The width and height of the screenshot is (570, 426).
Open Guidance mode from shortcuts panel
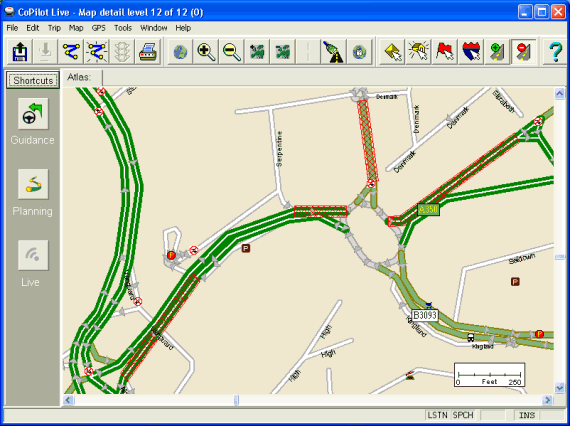(x=33, y=113)
